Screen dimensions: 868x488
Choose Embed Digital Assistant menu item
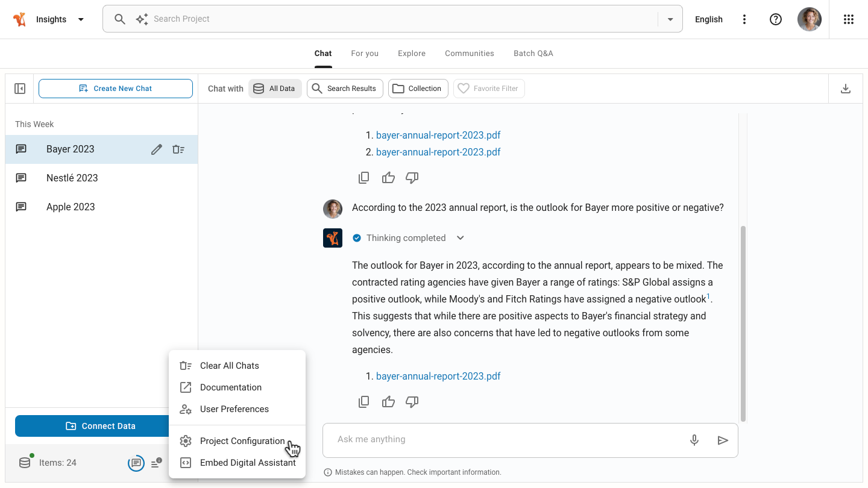pos(237,463)
